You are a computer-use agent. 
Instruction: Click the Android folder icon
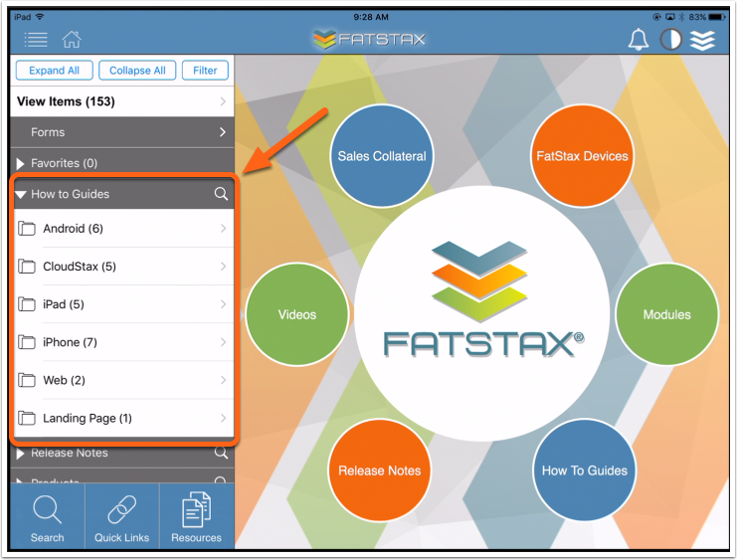(27, 229)
